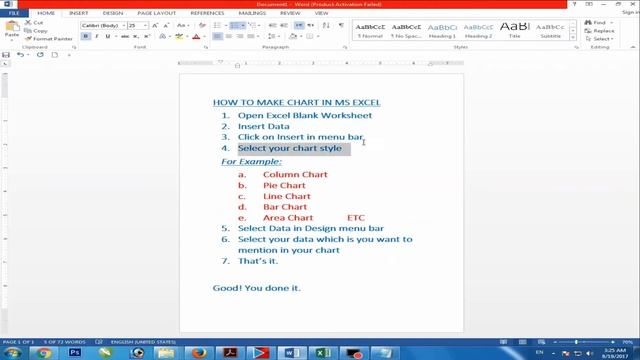The width and height of the screenshot is (640, 360).
Task: Open the Select dropdown in Editing
Action: click(599, 39)
